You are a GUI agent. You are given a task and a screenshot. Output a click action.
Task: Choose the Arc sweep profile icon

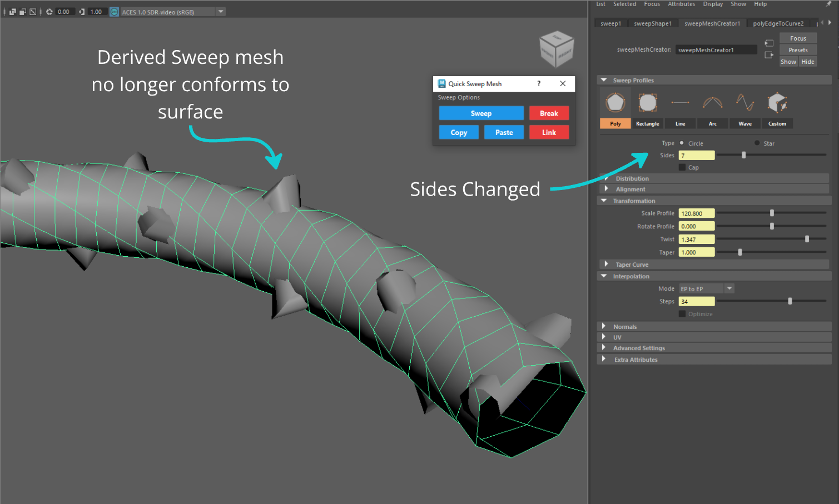pos(712,103)
